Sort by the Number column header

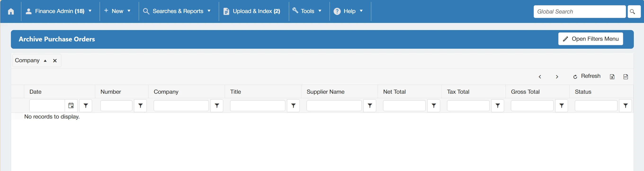click(x=111, y=92)
